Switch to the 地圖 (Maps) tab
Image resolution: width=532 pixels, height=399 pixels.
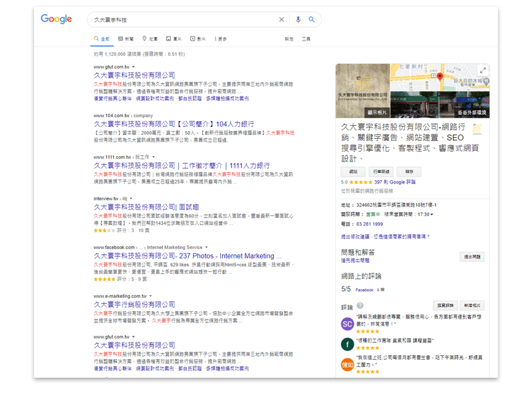click(150, 39)
